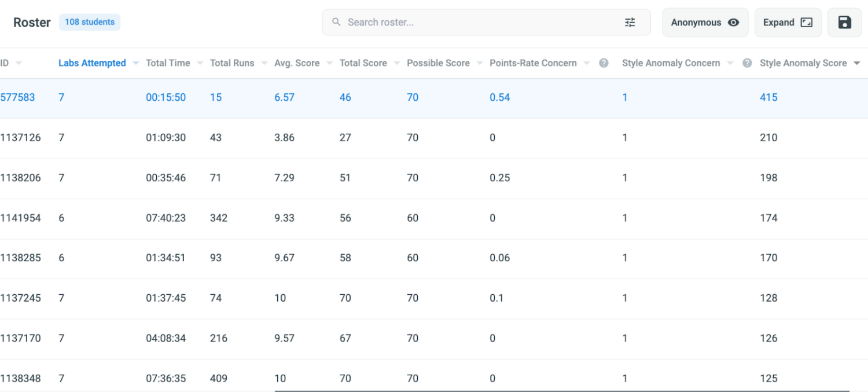This screenshot has width=868, height=392.
Task: Click the magnifier icon in search bar
Action: point(336,23)
